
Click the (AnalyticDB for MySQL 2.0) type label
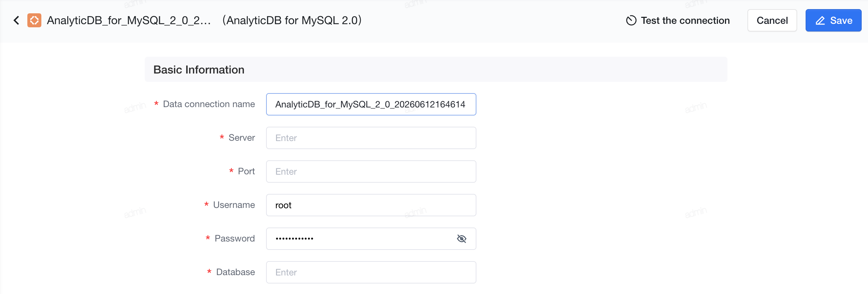292,20
